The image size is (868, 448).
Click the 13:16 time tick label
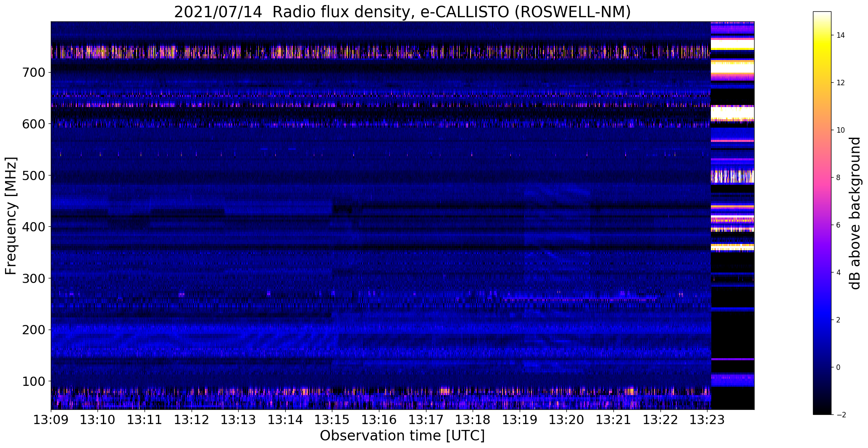pyautogui.click(x=379, y=420)
